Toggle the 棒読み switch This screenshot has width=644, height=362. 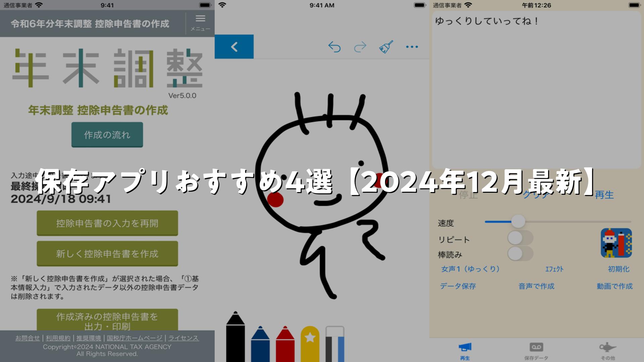[520, 254]
